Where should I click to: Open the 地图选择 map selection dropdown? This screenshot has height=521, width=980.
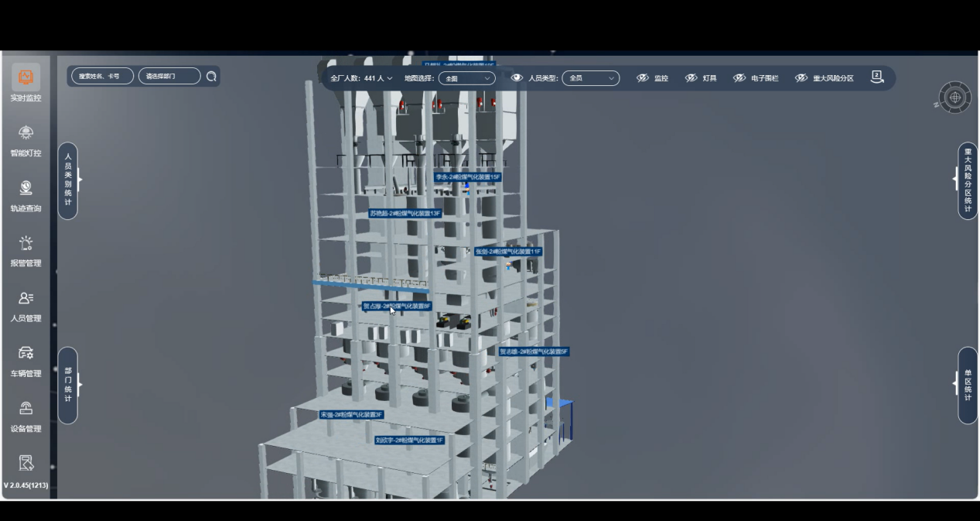[466, 78]
